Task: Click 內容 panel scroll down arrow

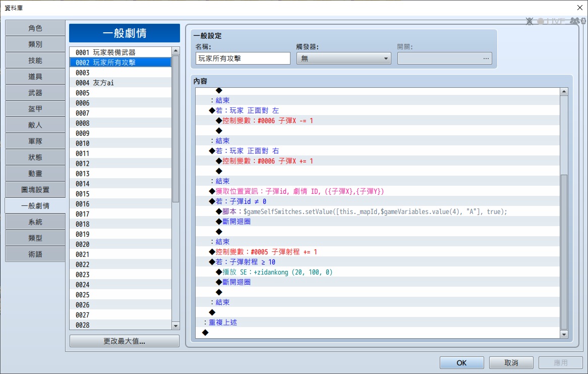Action: pos(564,334)
